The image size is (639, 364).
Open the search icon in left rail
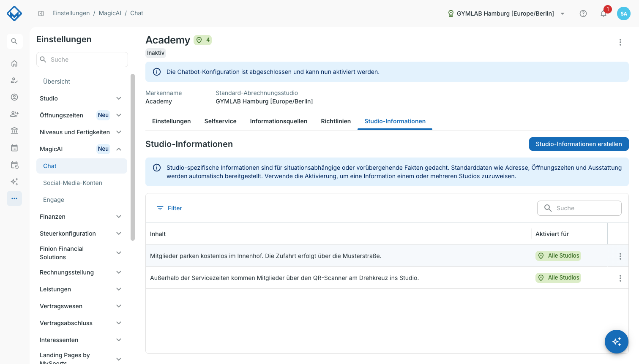14,41
